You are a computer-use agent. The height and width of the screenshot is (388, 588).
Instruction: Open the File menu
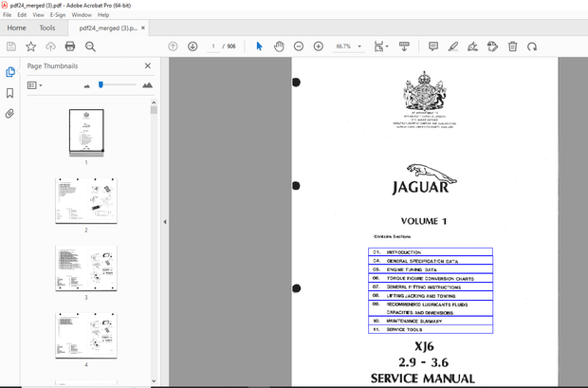point(8,15)
